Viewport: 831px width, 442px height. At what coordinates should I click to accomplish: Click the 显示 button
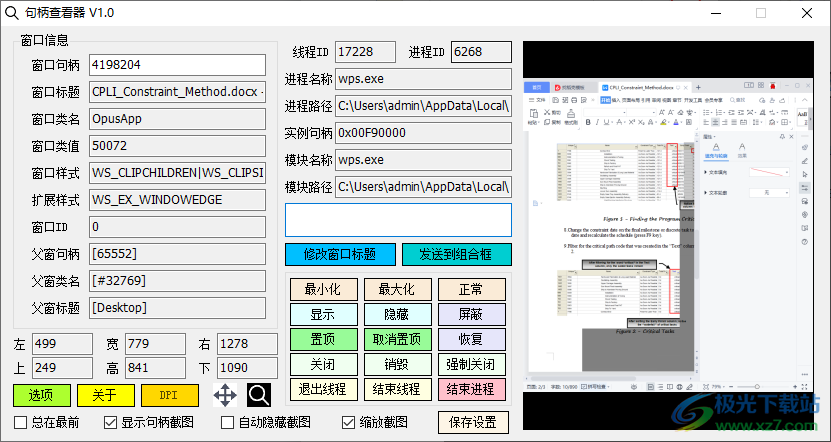click(323, 314)
